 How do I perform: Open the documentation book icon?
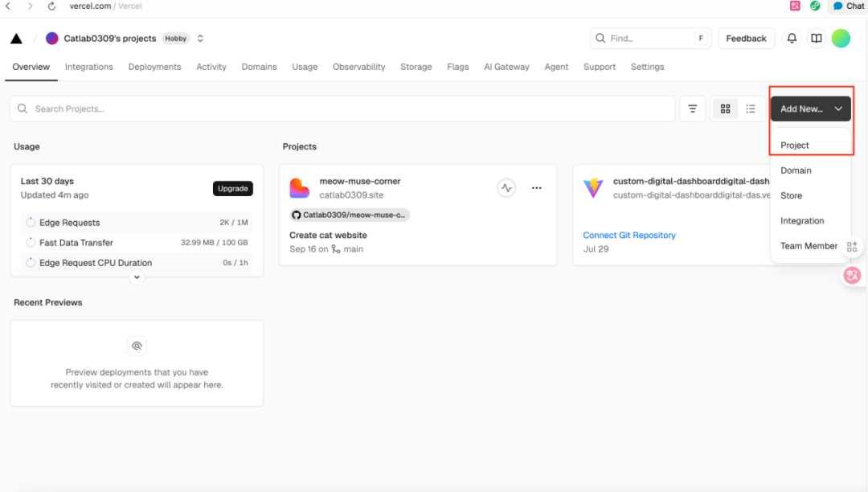817,39
